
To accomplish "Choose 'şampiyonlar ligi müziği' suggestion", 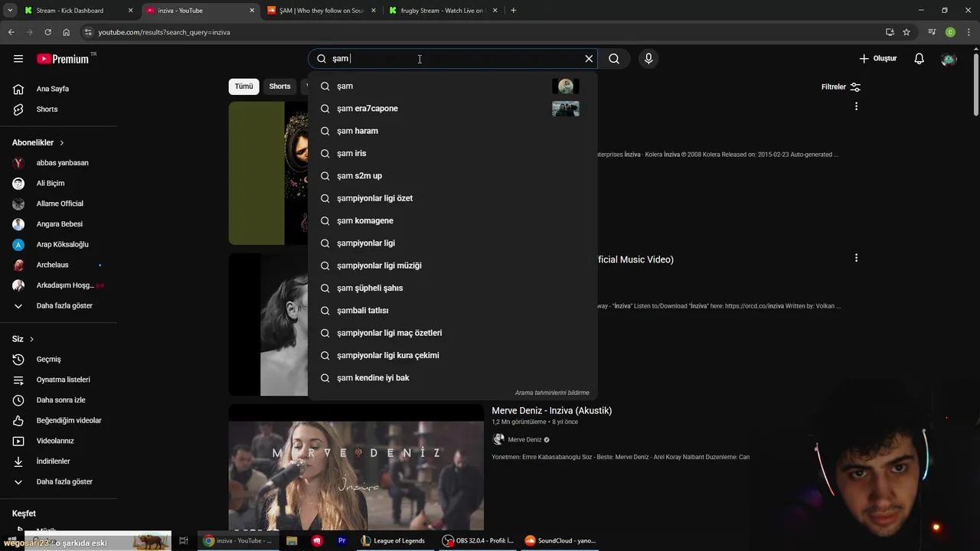I will [452, 266].
